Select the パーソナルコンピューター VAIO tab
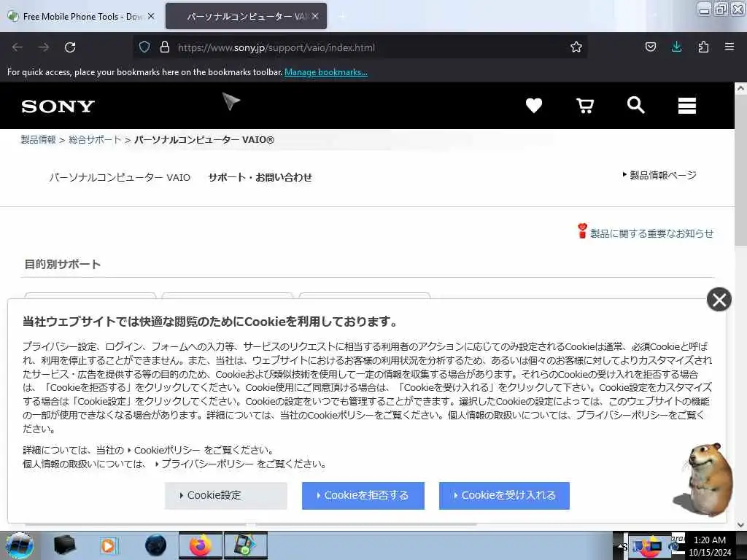The image size is (747, 560). [x=246, y=16]
